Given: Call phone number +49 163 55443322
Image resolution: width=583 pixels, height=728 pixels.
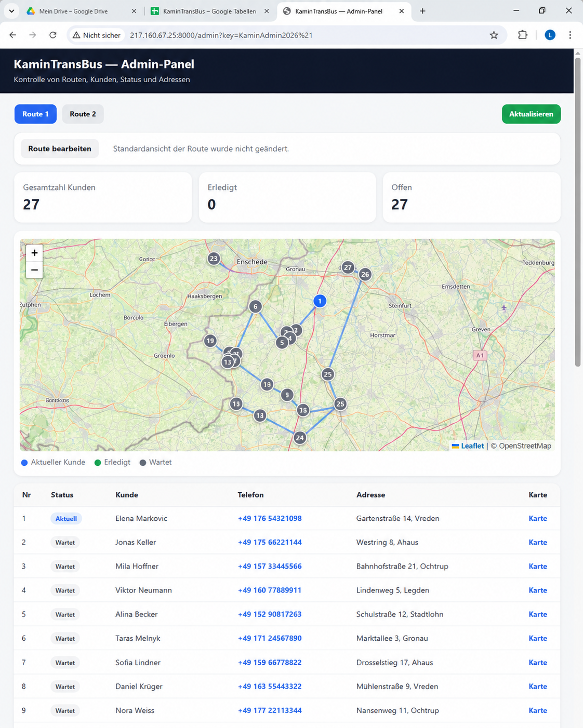Looking at the screenshot, I should click(x=270, y=686).
